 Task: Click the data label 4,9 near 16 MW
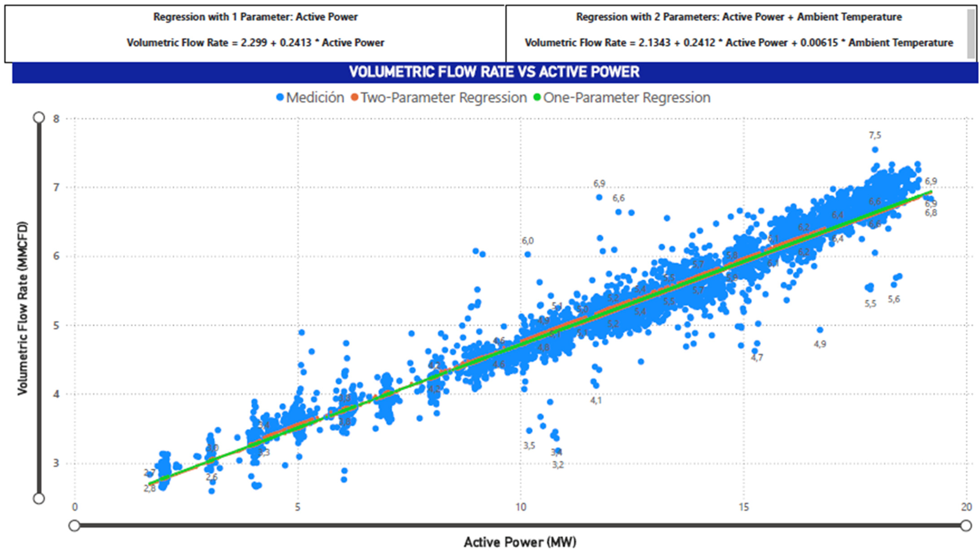[820, 344]
